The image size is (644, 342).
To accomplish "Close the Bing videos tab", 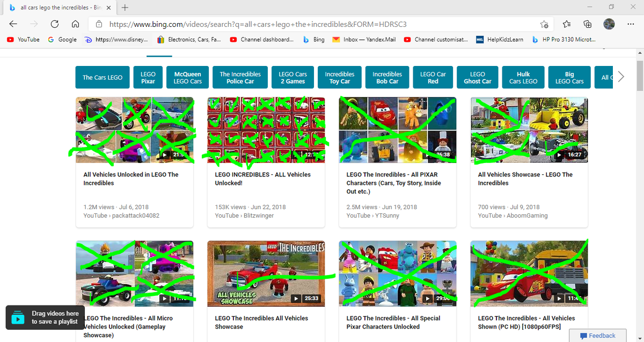I will tap(108, 8).
